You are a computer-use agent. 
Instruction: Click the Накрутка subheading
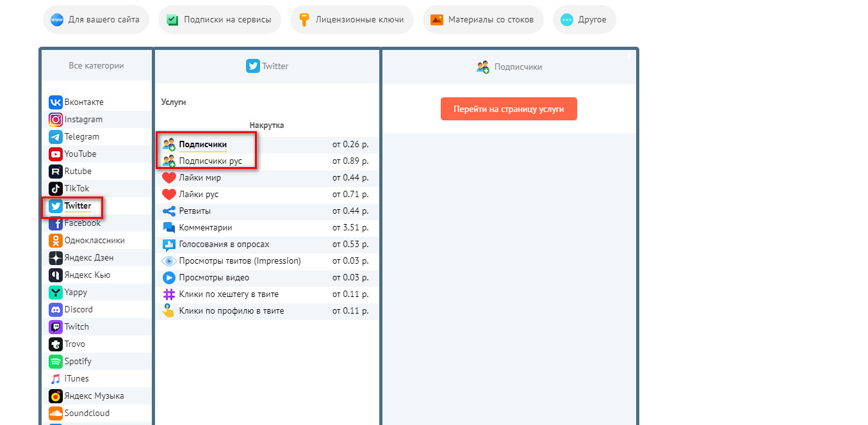pos(266,125)
